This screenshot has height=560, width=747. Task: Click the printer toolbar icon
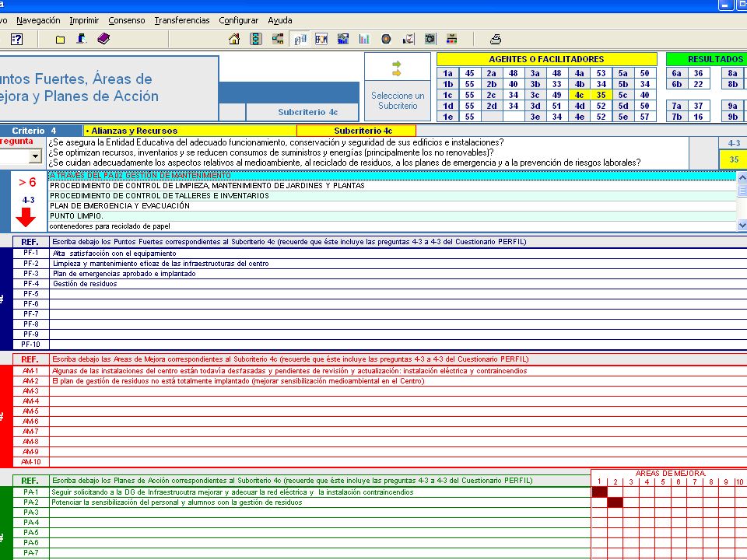(x=496, y=39)
